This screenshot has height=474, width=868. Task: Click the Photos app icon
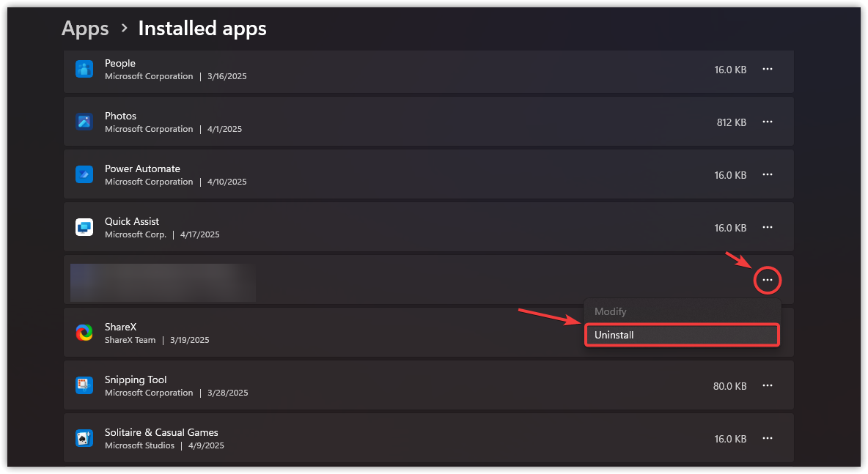tap(84, 122)
